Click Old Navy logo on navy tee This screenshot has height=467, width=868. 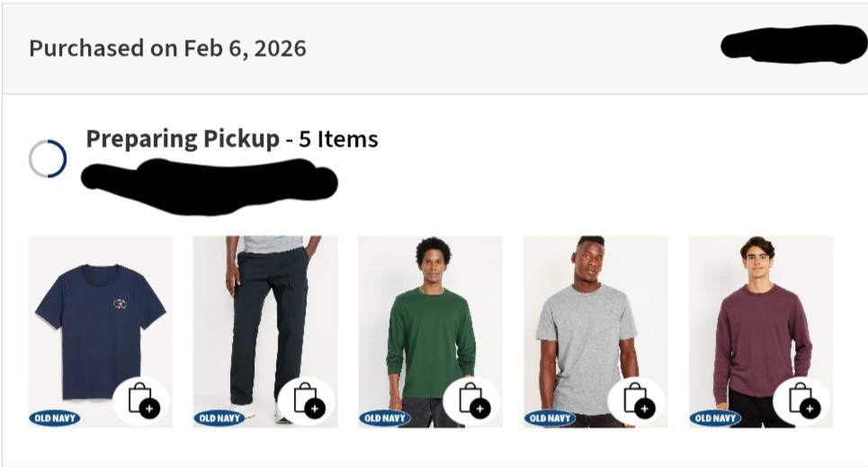[55, 418]
